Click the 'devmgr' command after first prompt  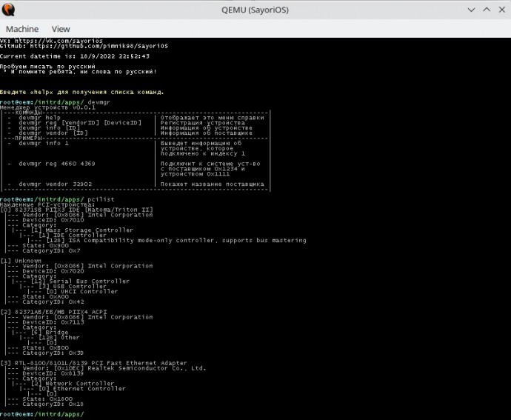(x=98, y=102)
